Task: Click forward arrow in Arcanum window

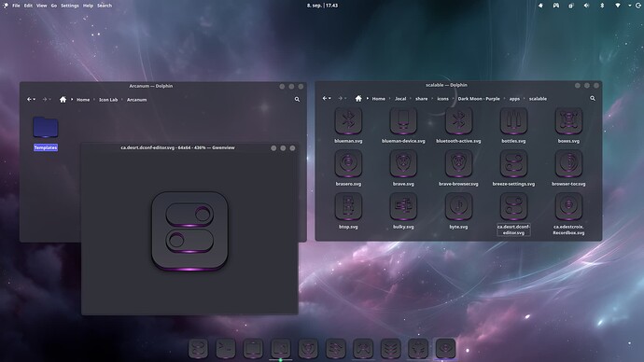Action: point(45,99)
